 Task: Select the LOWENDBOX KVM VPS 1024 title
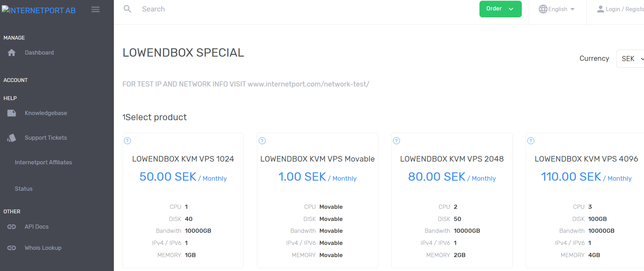(183, 159)
